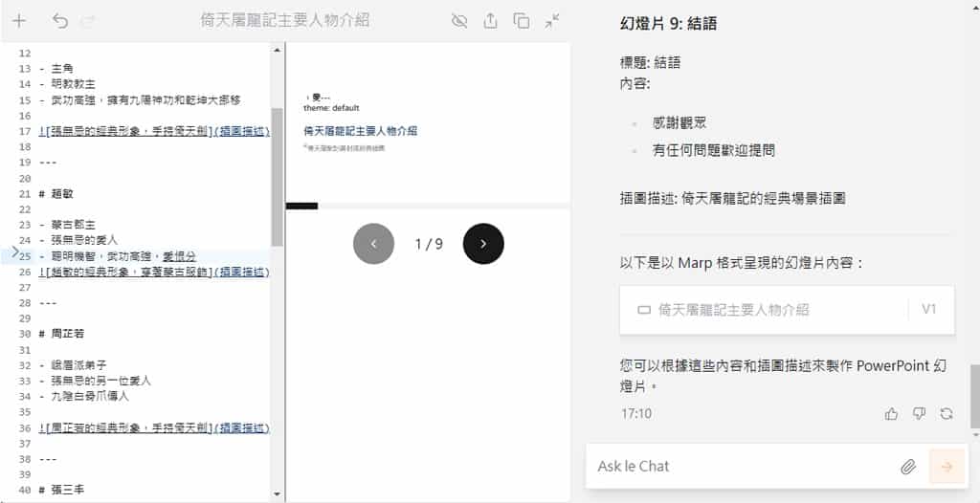Click the slide separator --- on line 28
Viewport: 980px width, 503px height.
pyautogui.click(x=48, y=303)
